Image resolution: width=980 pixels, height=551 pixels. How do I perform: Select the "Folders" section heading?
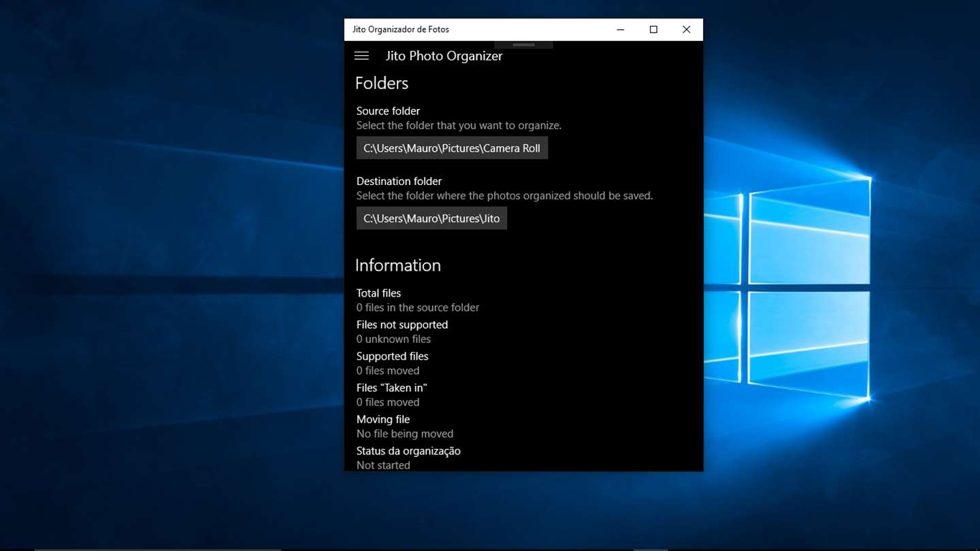coord(382,83)
